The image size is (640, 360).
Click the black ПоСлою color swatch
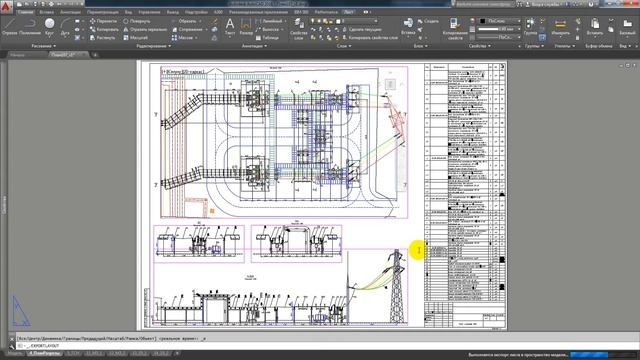(x=482, y=21)
